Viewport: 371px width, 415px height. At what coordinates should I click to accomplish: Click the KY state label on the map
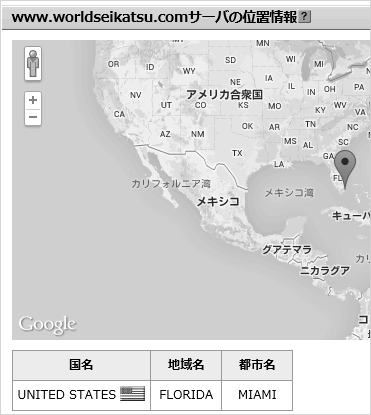tap(320, 110)
